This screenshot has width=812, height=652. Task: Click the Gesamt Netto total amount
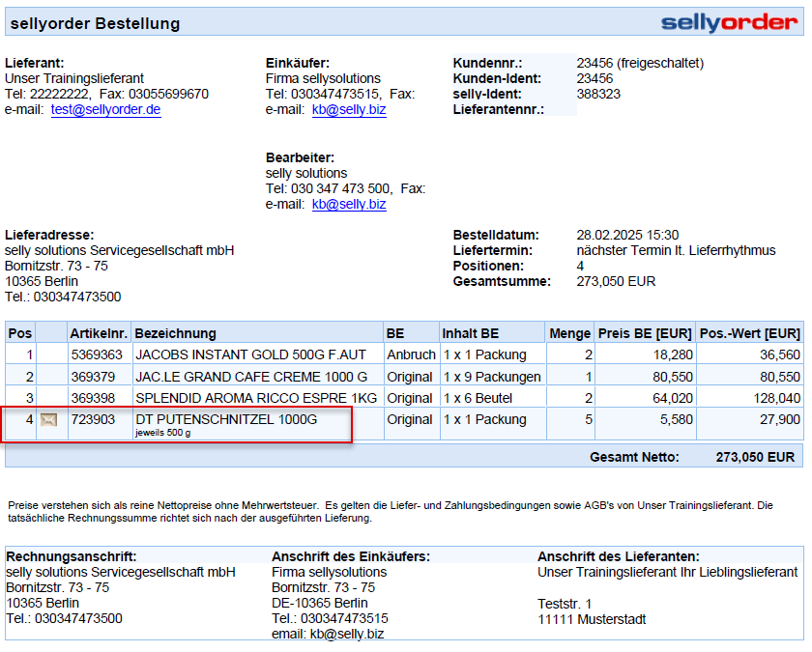coord(755,457)
